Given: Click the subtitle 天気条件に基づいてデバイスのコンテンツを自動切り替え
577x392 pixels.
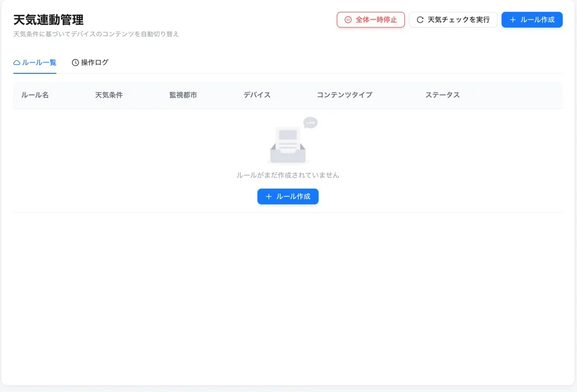Looking at the screenshot, I should [96, 34].
